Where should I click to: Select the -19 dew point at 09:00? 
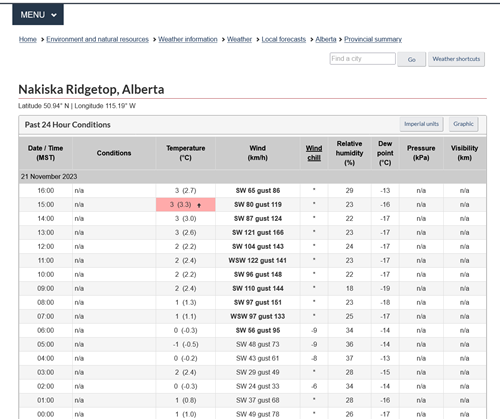(x=385, y=289)
